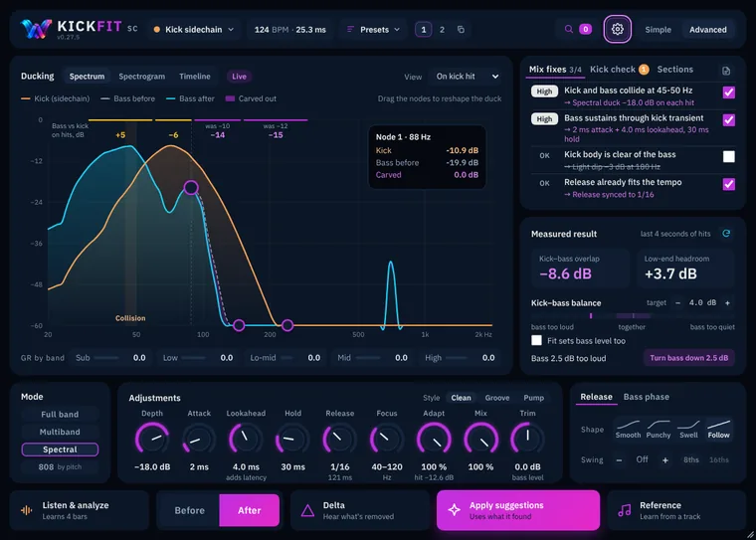Click the search results count badge
Screen dimensions: 756x540
tap(585, 30)
